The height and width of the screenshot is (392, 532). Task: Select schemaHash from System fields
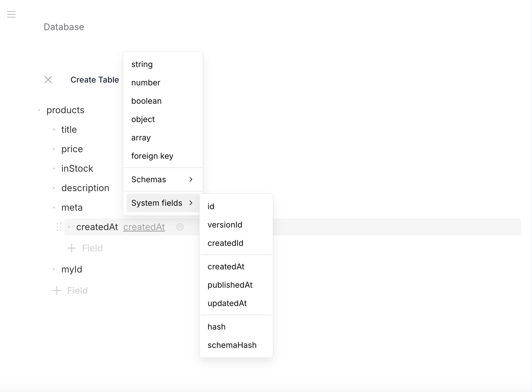pyautogui.click(x=232, y=345)
